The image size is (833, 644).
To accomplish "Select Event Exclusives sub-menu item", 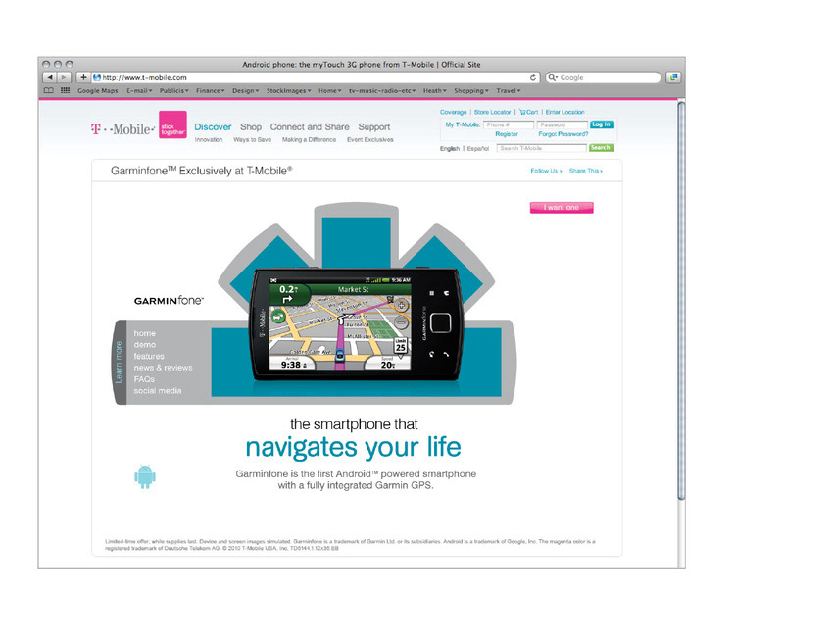I will pos(370,140).
